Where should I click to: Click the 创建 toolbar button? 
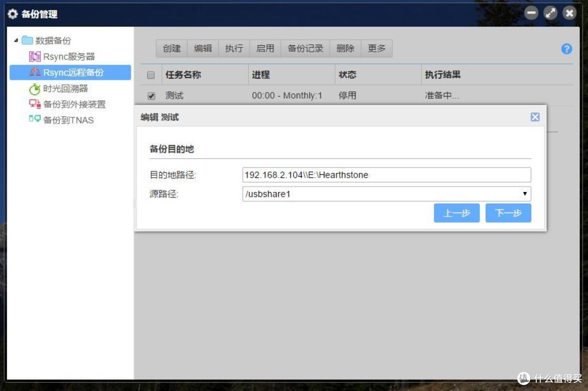point(171,48)
